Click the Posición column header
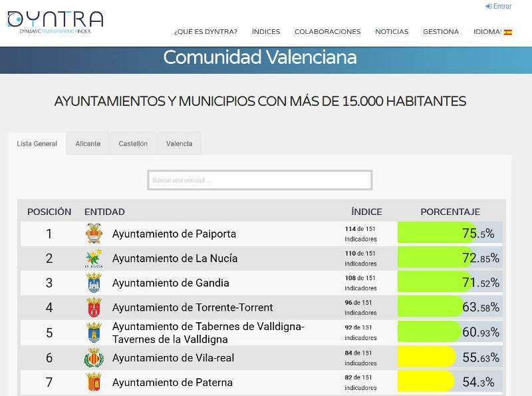This screenshot has height=396, width=532. coord(49,212)
